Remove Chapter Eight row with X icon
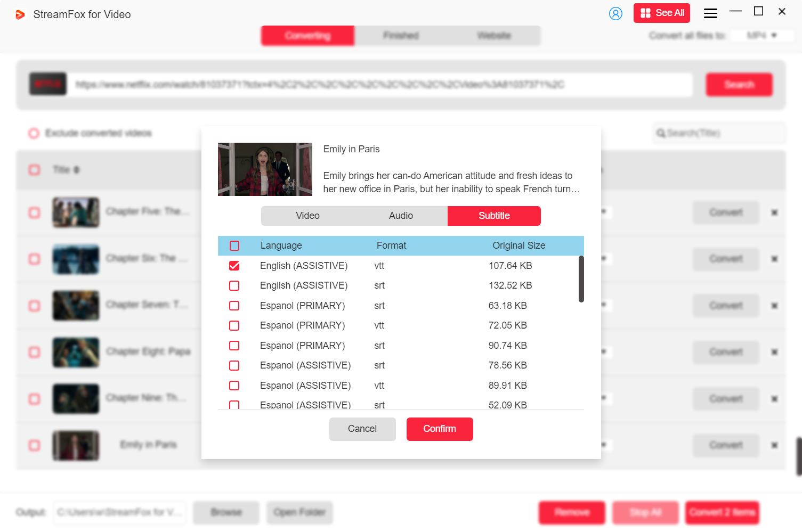The image size is (802, 532). pos(774,352)
